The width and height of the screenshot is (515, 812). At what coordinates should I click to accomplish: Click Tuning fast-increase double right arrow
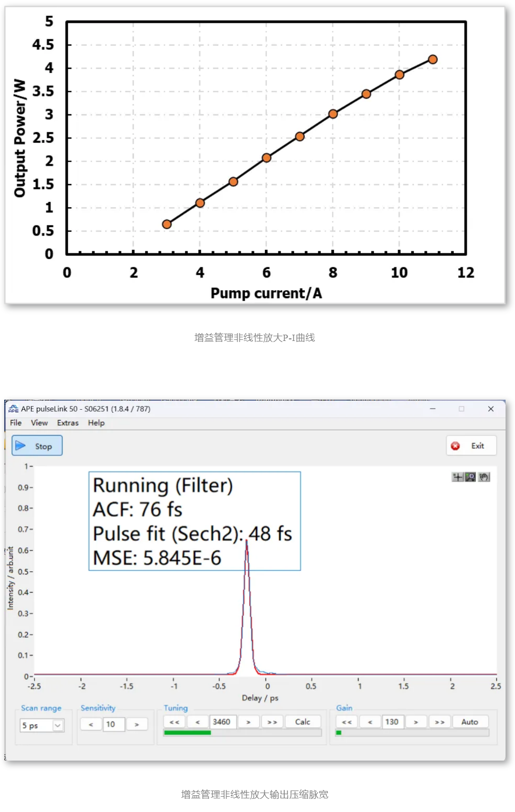pyautogui.click(x=272, y=722)
